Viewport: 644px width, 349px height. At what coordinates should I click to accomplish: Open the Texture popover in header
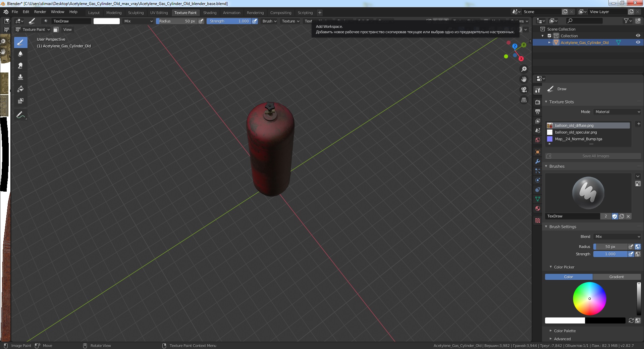tap(290, 21)
